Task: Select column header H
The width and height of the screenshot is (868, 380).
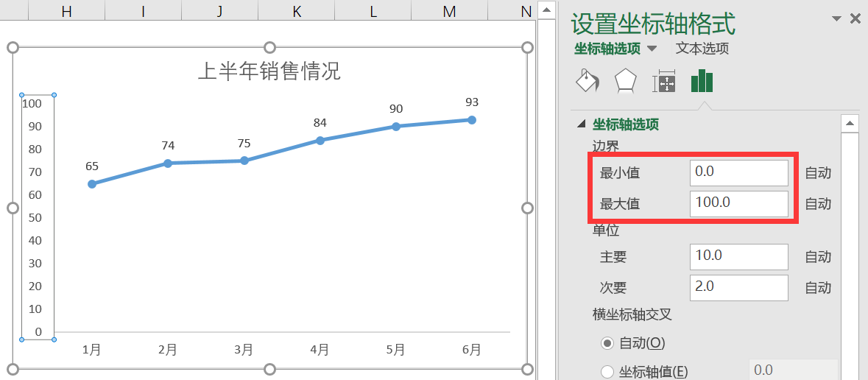Action: coord(66,10)
